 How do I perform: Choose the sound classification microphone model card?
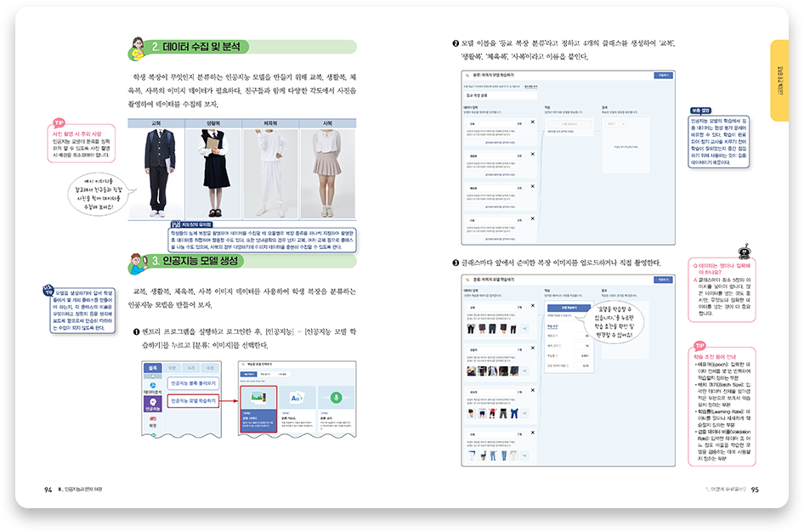pyautogui.click(x=336, y=409)
